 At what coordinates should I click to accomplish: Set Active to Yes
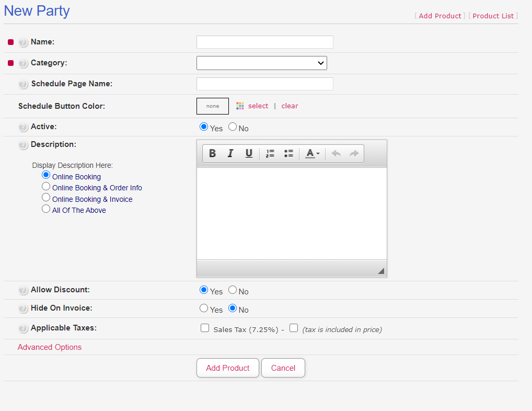point(204,127)
